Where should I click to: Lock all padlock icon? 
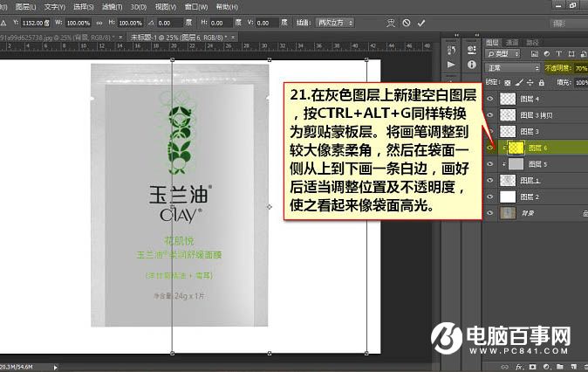coord(541,83)
